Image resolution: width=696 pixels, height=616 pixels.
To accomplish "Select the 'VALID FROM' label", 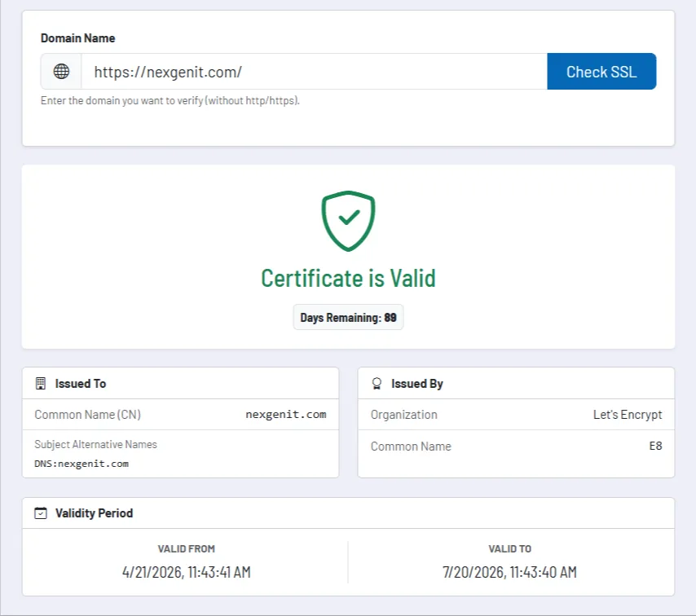I will tap(187, 549).
